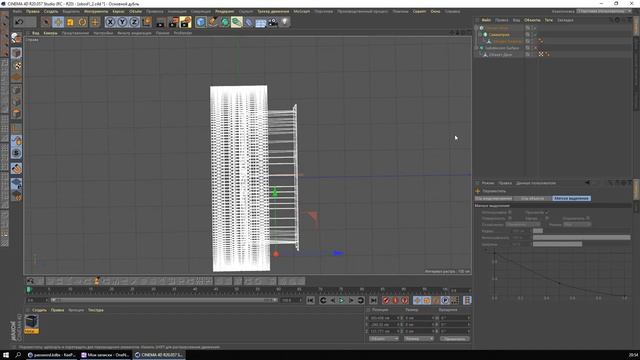Go back with attribute manager arrow

point(588,183)
